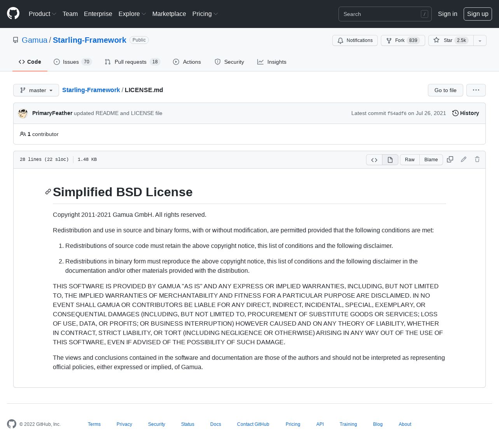Open the Blame view
Image resolution: width=499 pixels, height=448 pixels.
(x=431, y=160)
